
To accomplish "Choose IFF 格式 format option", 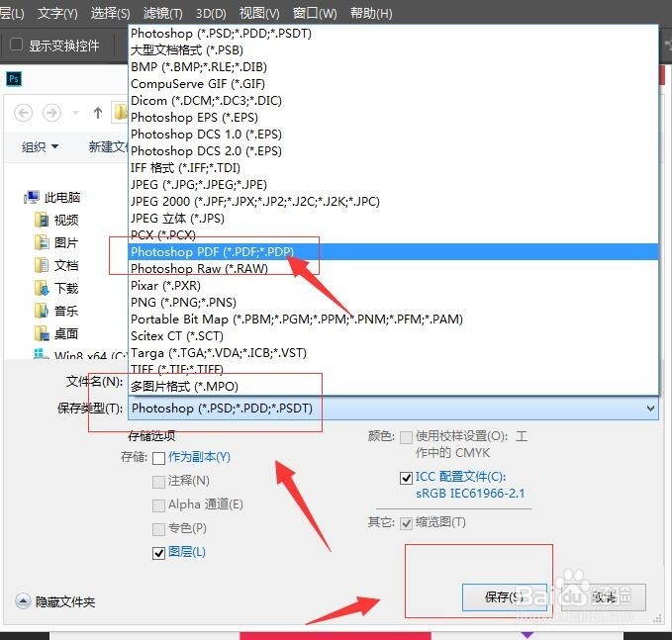I will point(393,168).
